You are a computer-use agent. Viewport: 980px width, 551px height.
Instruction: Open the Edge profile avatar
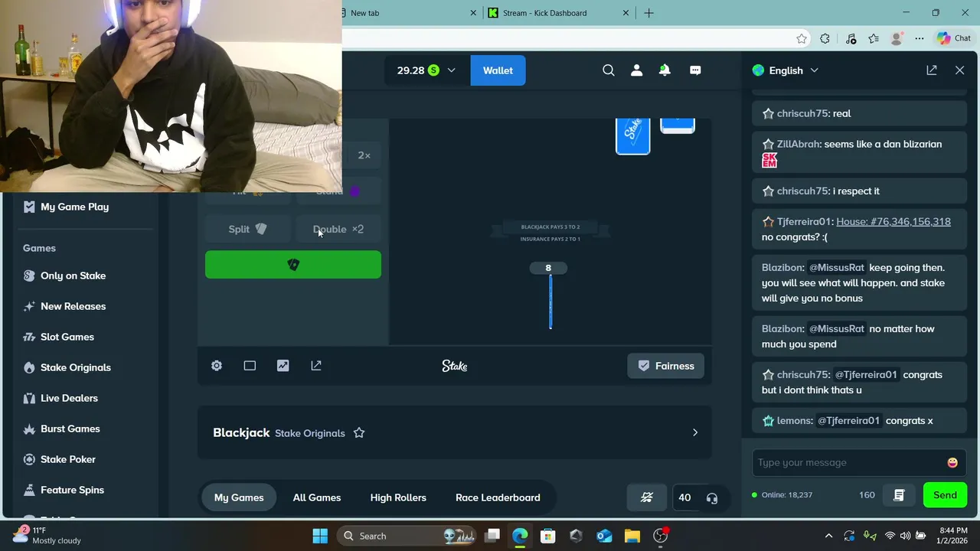(x=897, y=38)
